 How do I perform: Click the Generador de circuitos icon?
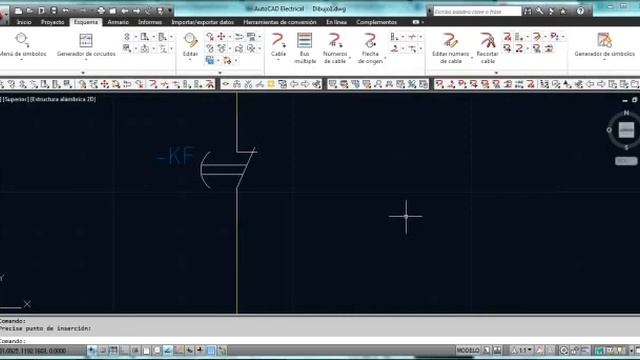[x=86, y=40]
